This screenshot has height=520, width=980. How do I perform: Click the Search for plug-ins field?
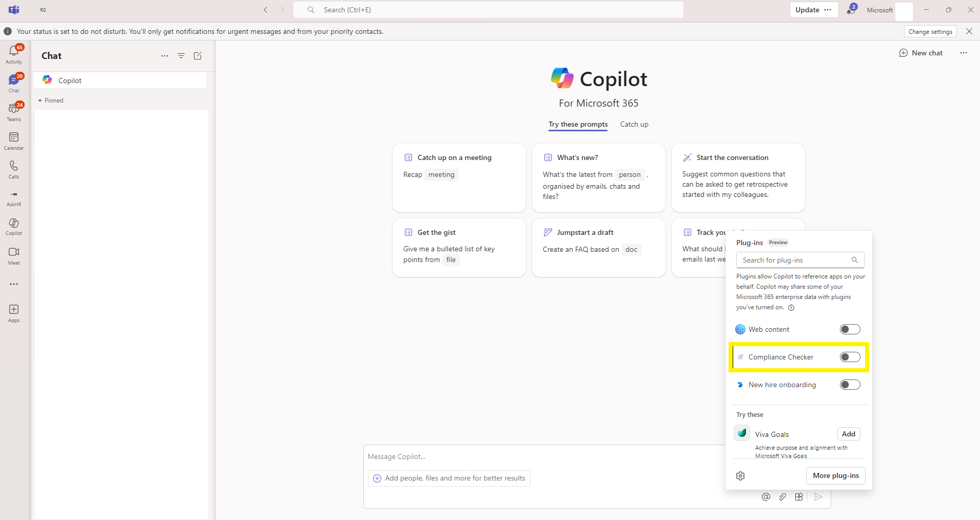click(800, 260)
